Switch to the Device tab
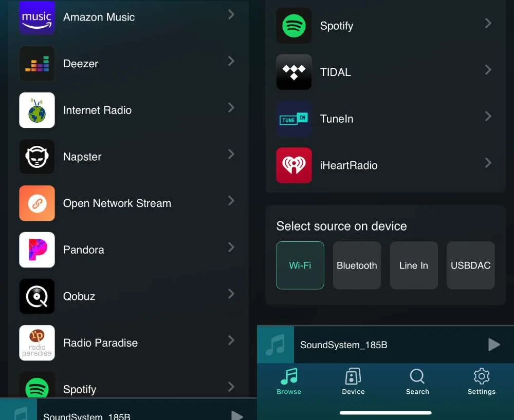514x420 pixels. (353, 381)
